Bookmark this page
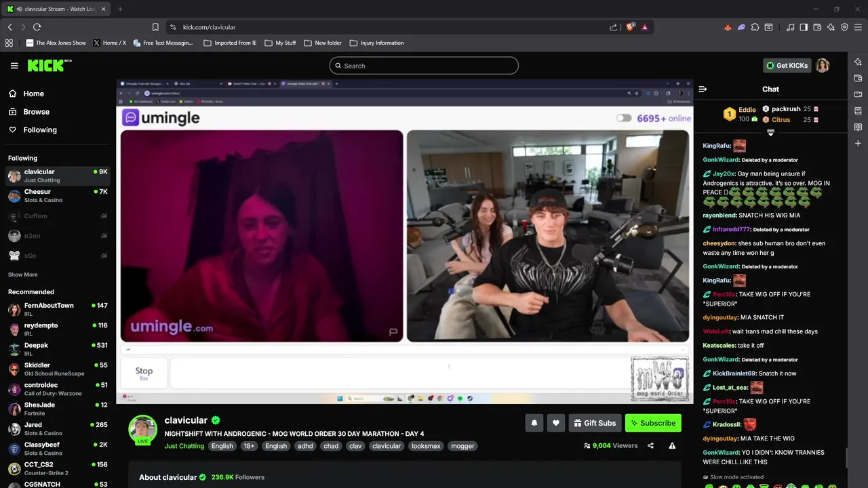 point(155,27)
